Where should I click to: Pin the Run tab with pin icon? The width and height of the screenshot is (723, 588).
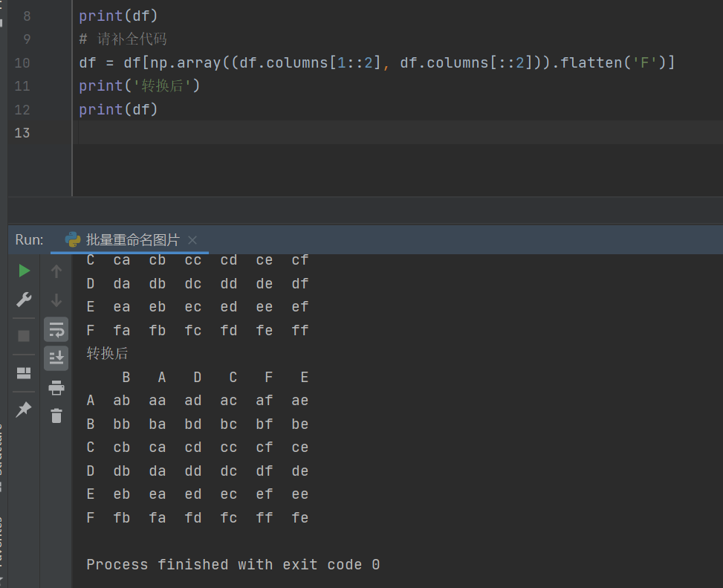(x=24, y=410)
